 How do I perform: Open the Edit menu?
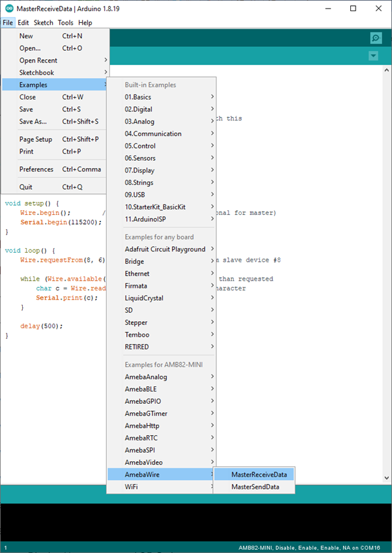[x=23, y=23]
